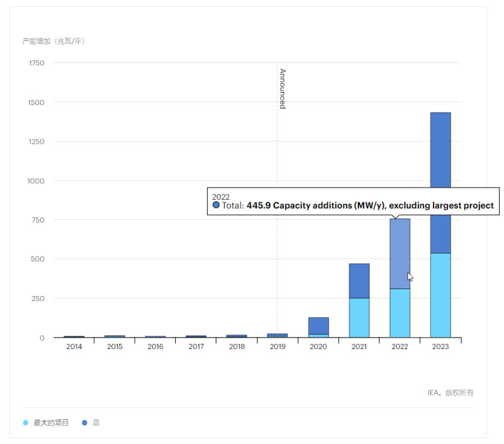
Task: Click the 2014 x-axis label
Action: tap(74, 346)
